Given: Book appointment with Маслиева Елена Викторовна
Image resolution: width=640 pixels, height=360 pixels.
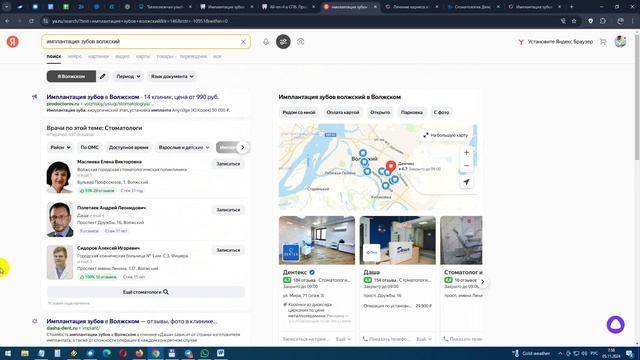Looking at the screenshot, I should 228,164.
